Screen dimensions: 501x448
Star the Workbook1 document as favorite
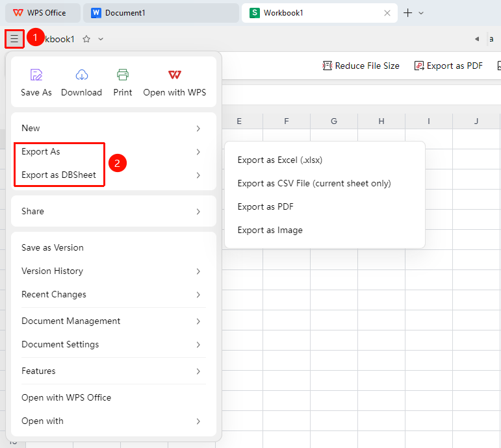coord(86,39)
